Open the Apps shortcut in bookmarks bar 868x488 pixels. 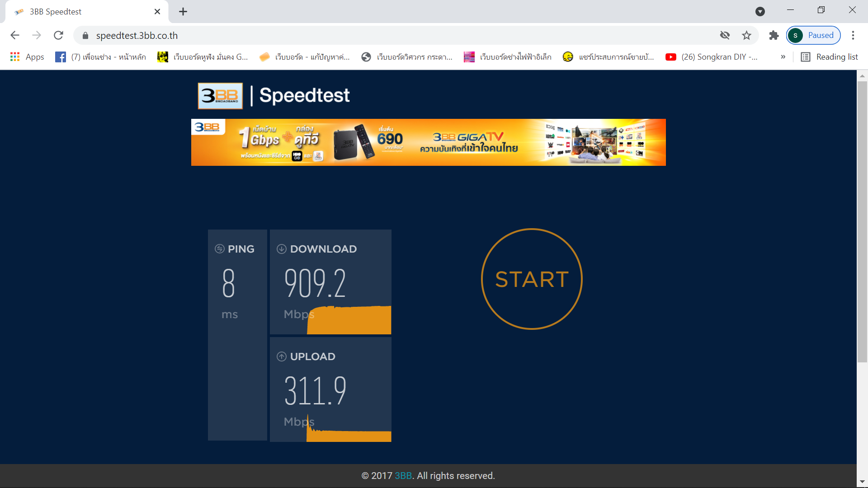(x=27, y=57)
